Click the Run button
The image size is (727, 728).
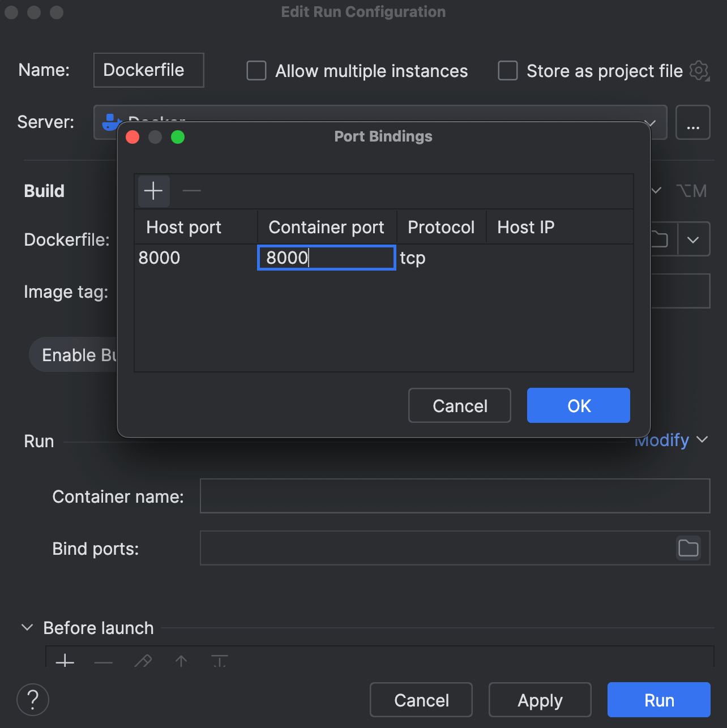658,700
